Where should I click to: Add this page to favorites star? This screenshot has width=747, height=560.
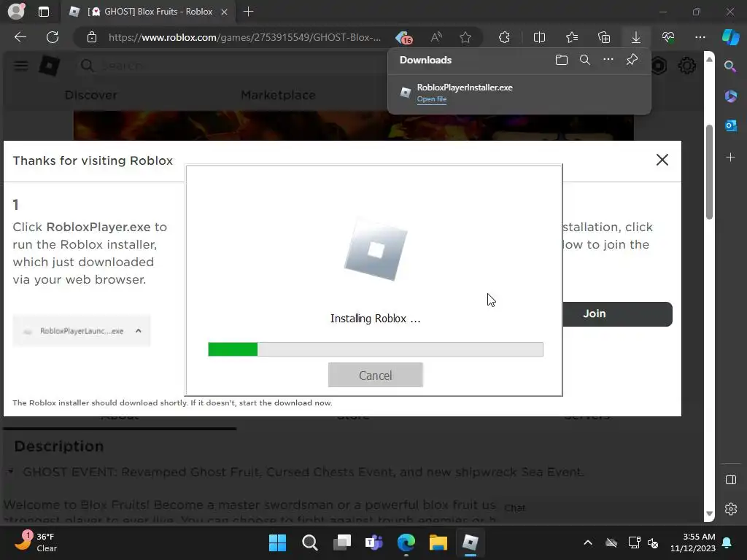(465, 37)
